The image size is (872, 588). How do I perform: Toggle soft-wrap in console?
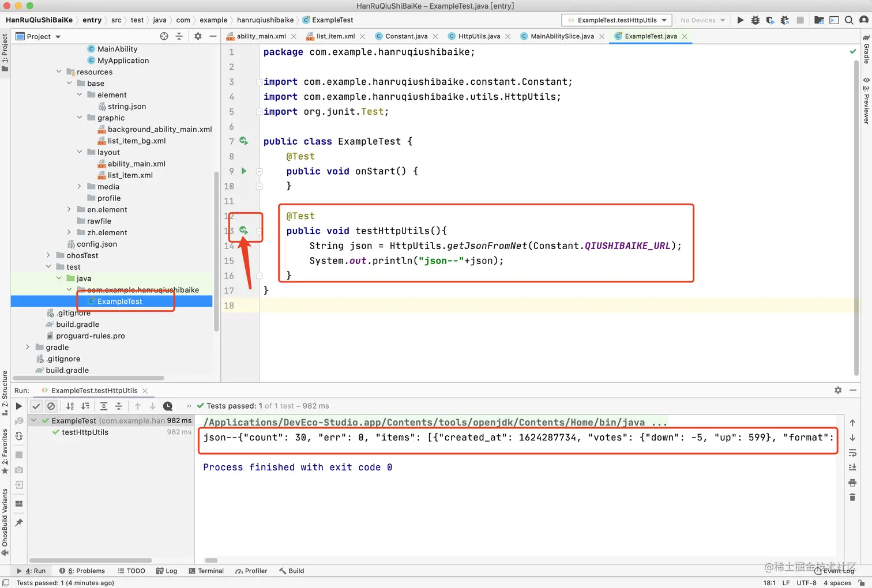point(852,453)
